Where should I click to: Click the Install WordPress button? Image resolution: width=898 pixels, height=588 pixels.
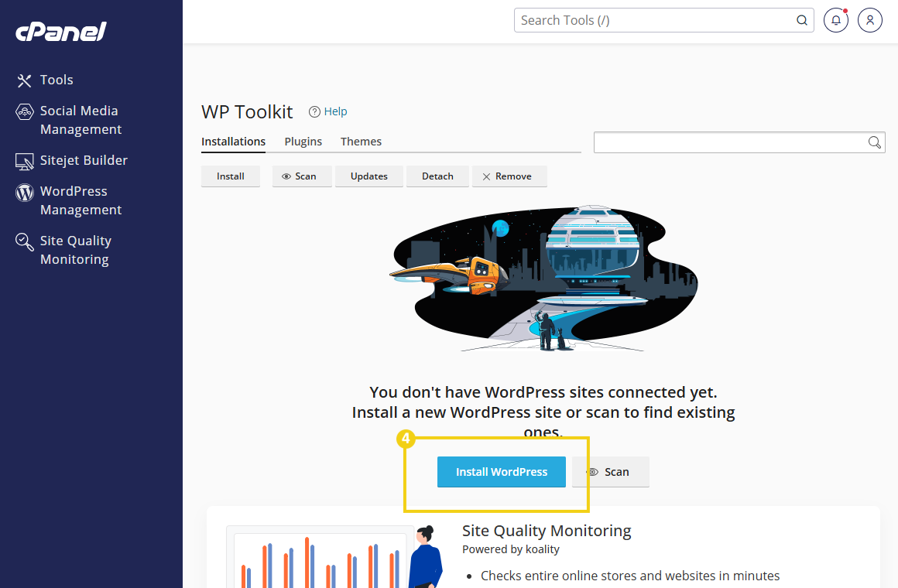(x=501, y=471)
